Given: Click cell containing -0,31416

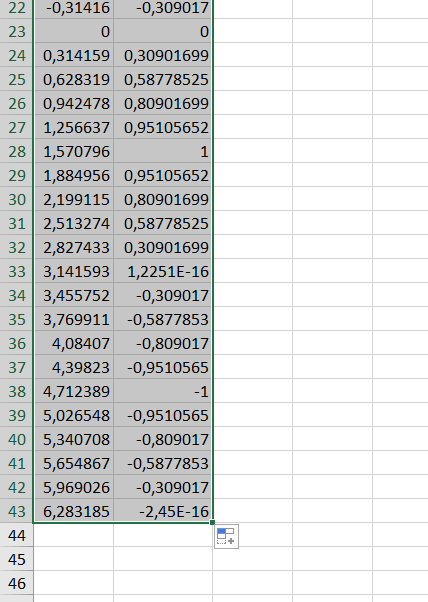Looking at the screenshot, I should click(74, 8).
